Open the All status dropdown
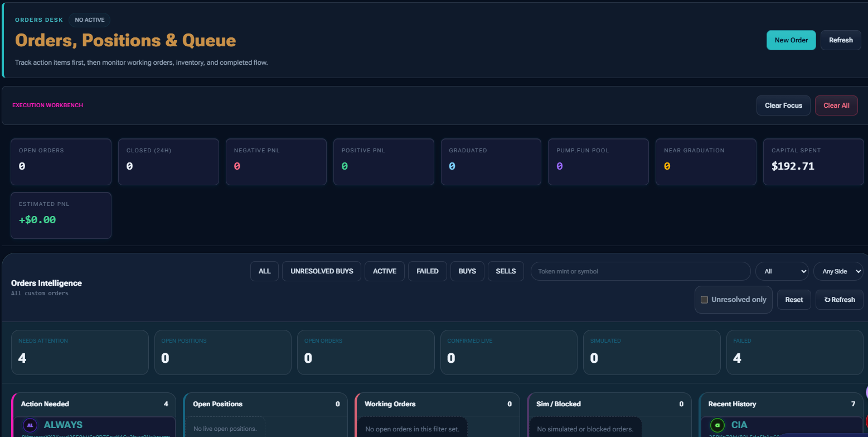 click(x=782, y=271)
